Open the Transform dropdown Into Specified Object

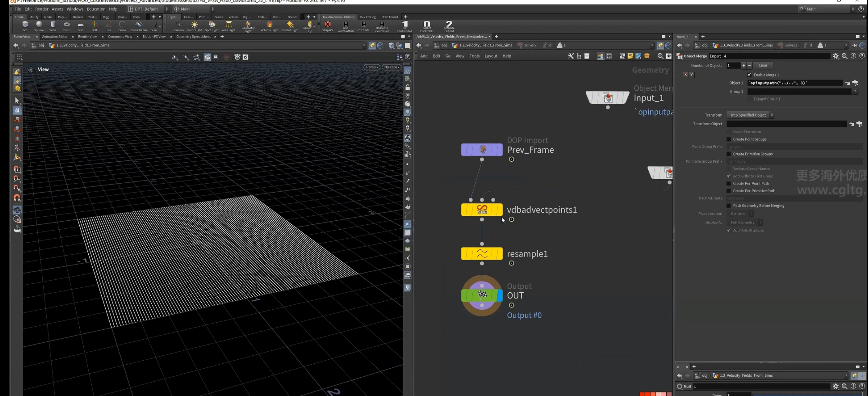pyautogui.click(x=750, y=115)
